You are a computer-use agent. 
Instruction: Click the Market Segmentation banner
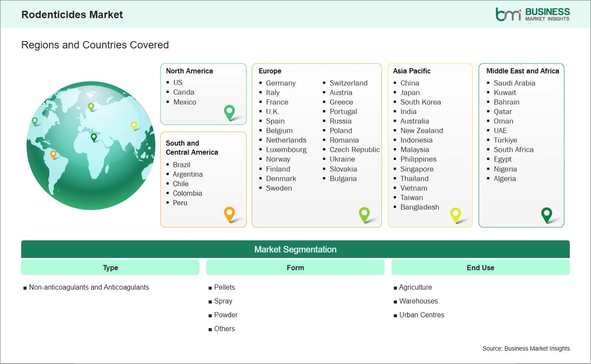tap(295, 249)
